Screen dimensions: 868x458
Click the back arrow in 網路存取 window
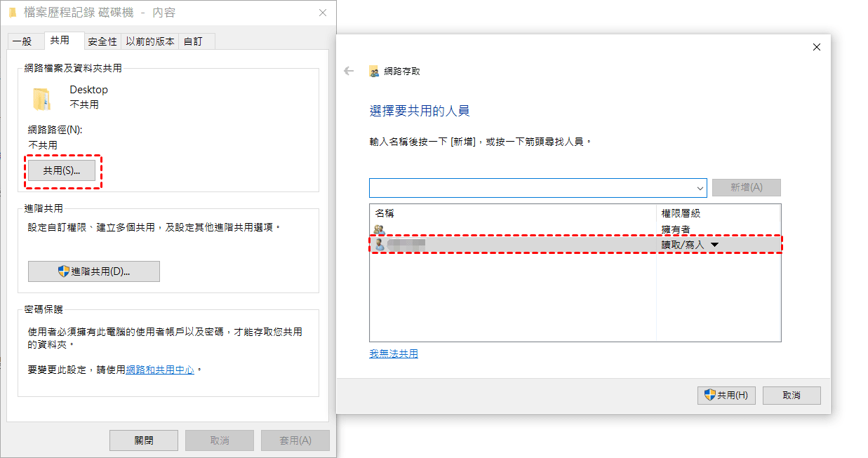tap(348, 71)
